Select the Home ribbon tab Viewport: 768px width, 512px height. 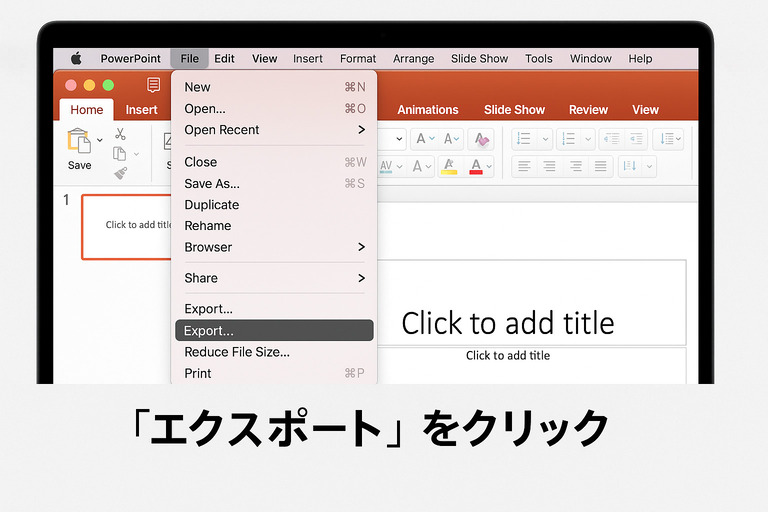(87, 110)
